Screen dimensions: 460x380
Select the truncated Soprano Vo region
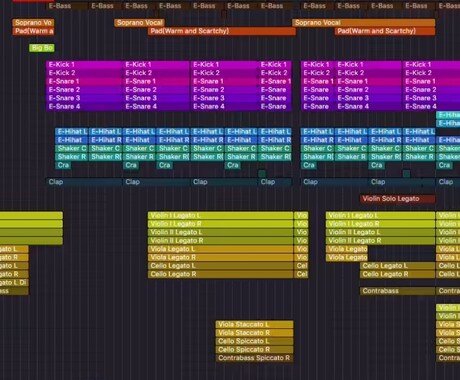pos(33,23)
